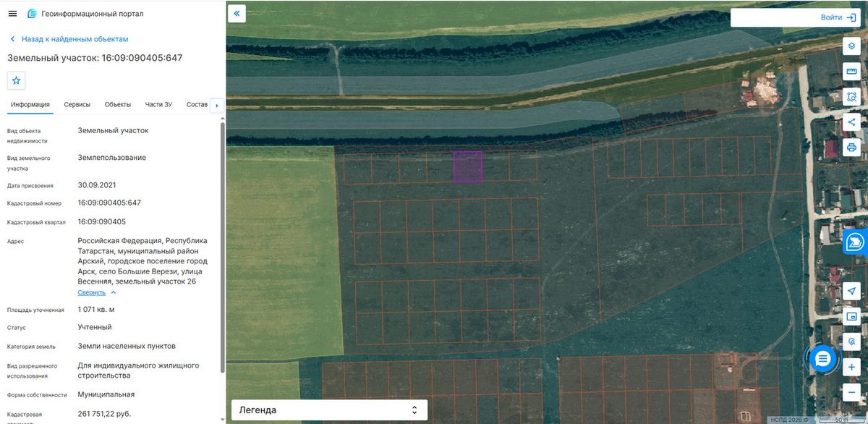
Task: Print the map
Action: point(851,148)
